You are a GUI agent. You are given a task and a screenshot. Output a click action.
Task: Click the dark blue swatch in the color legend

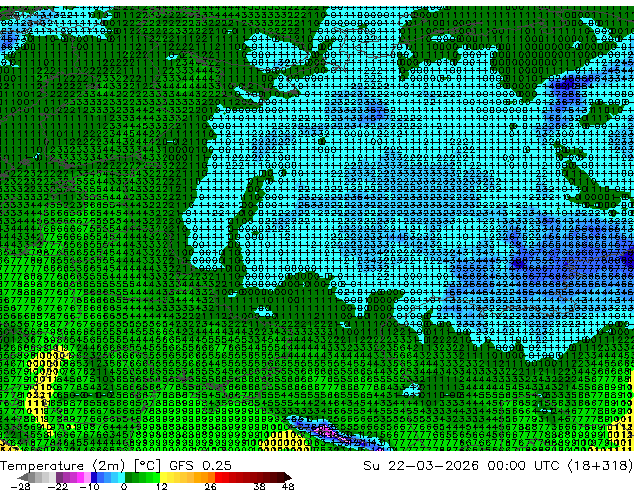point(94,477)
